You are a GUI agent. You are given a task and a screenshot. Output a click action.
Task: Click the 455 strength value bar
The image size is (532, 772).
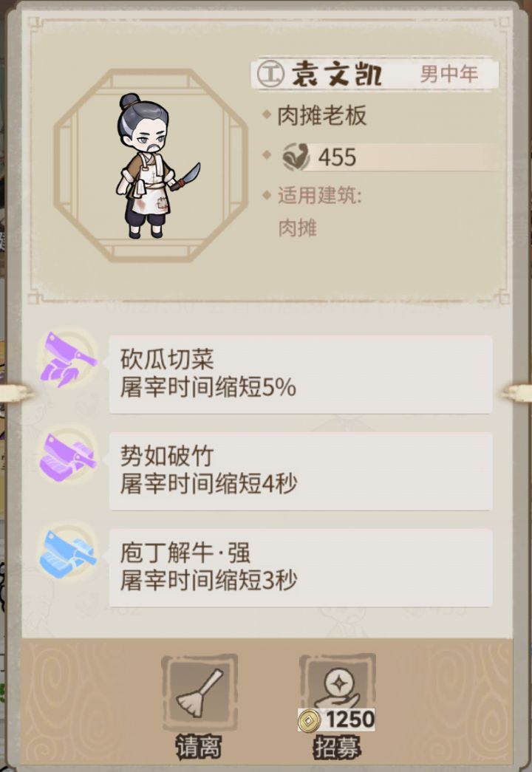[389, 157]
